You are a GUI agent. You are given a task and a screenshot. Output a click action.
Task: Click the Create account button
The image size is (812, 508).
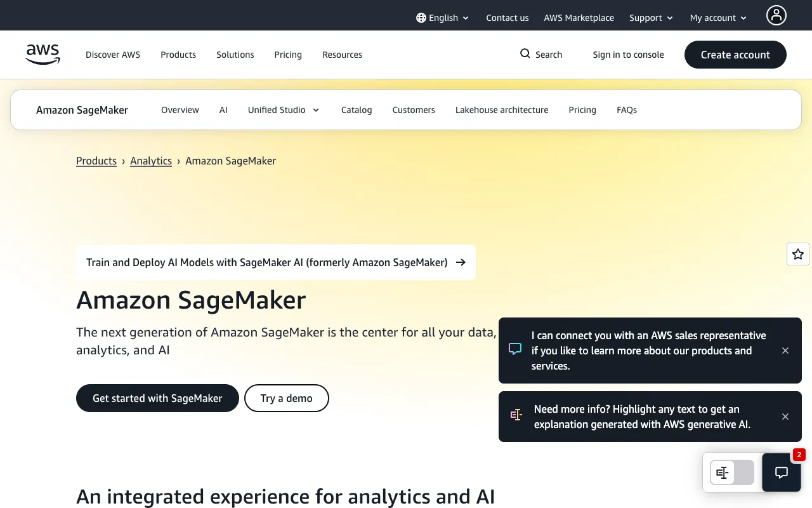pos(735,55)
